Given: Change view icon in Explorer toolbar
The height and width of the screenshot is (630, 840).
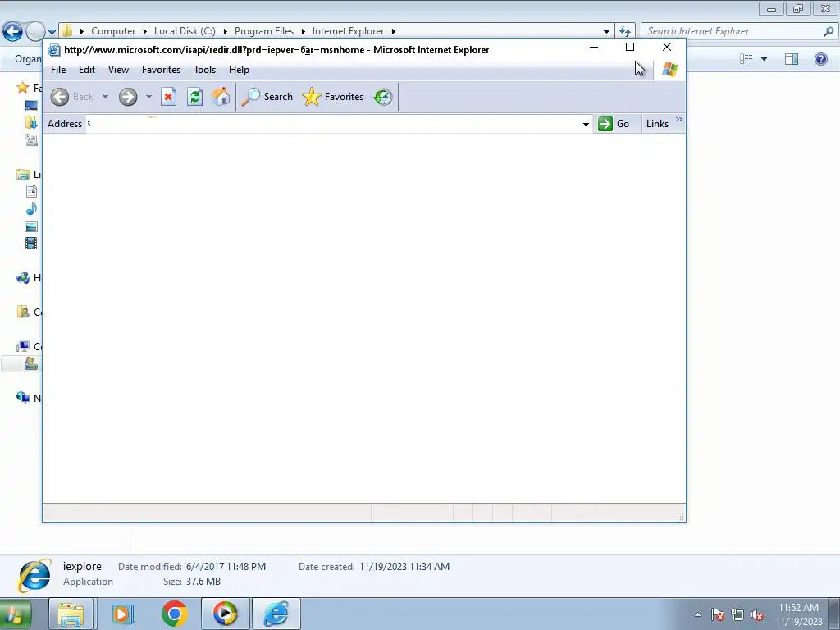Looking at the screenshot, I should click(x=746, y=59).
